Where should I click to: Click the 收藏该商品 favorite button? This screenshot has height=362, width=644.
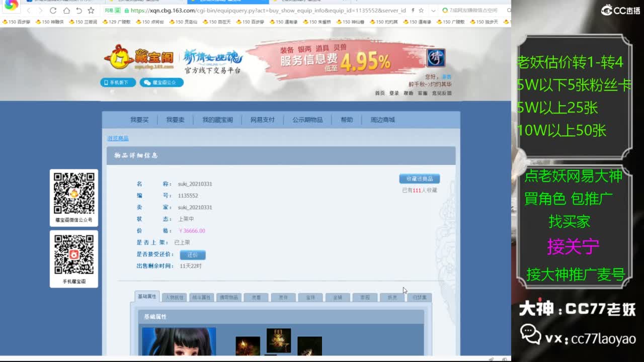(420, 179)
